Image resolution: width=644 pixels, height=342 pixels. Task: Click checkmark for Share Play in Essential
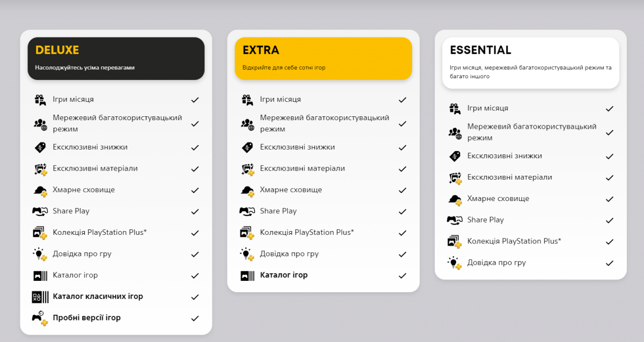(610, 220)
